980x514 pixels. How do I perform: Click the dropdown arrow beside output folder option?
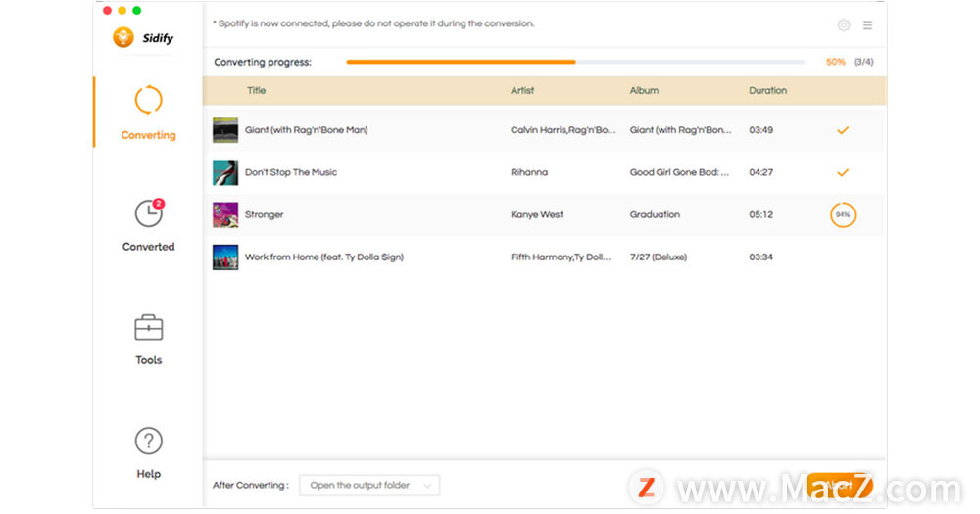[427, 486]
